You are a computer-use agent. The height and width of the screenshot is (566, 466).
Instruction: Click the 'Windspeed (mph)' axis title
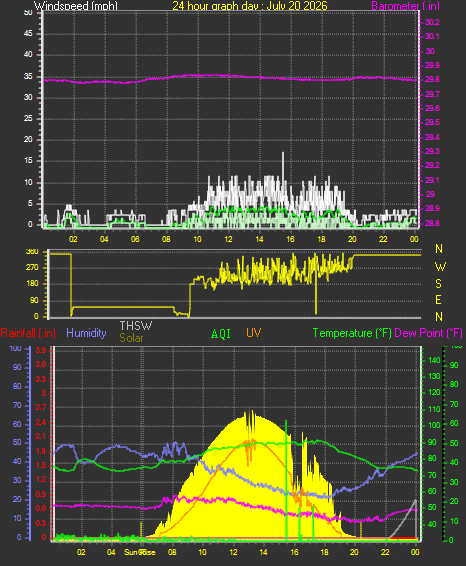pyautogui.click(x=76, y=6)
